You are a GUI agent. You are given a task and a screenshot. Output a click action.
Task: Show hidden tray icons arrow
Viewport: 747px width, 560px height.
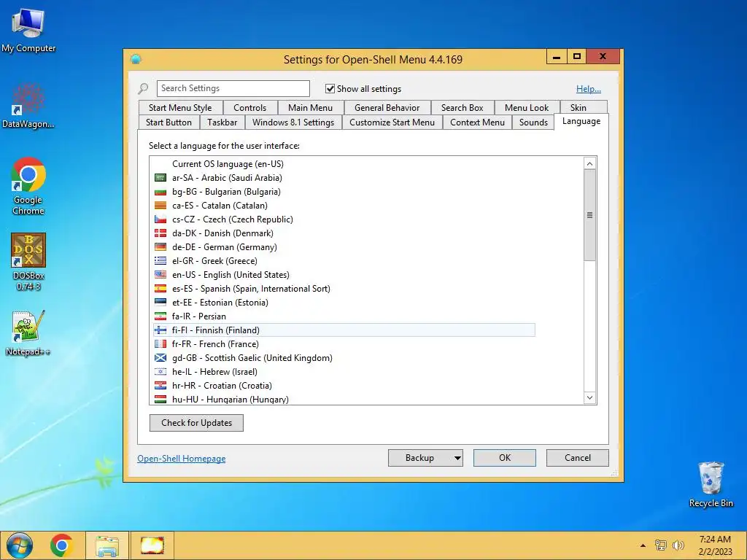(643, 545)
